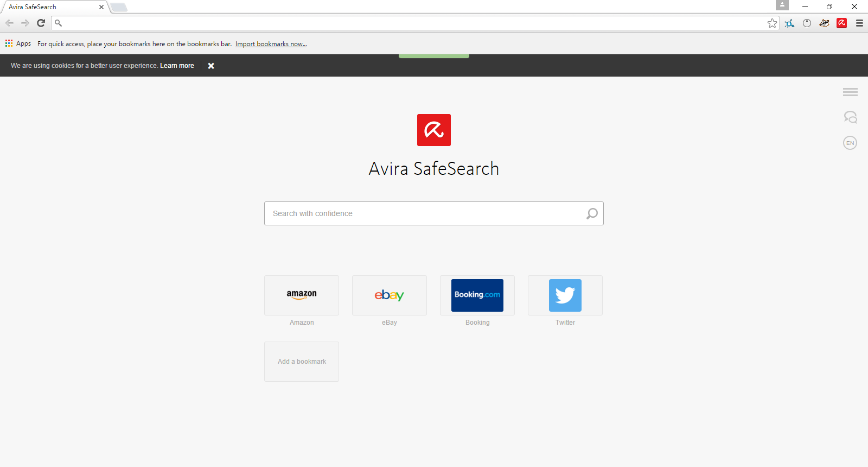Open the Twitter bookmark tile
The height and width of the screenshot is (467, 868).
(565, 295)
